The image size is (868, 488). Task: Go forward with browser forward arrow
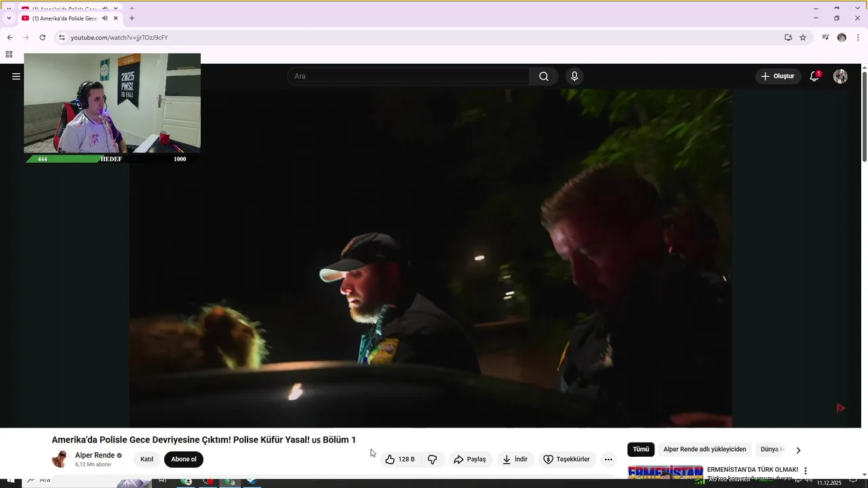[x=26, y=37]
